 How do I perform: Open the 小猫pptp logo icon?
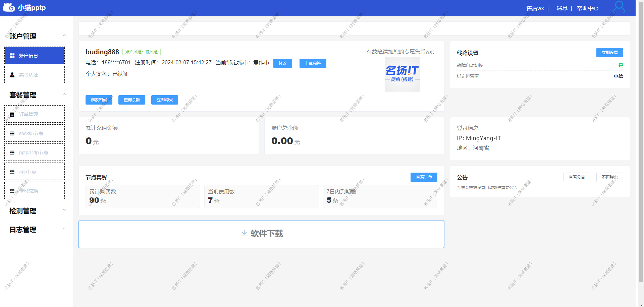(9, 7)
